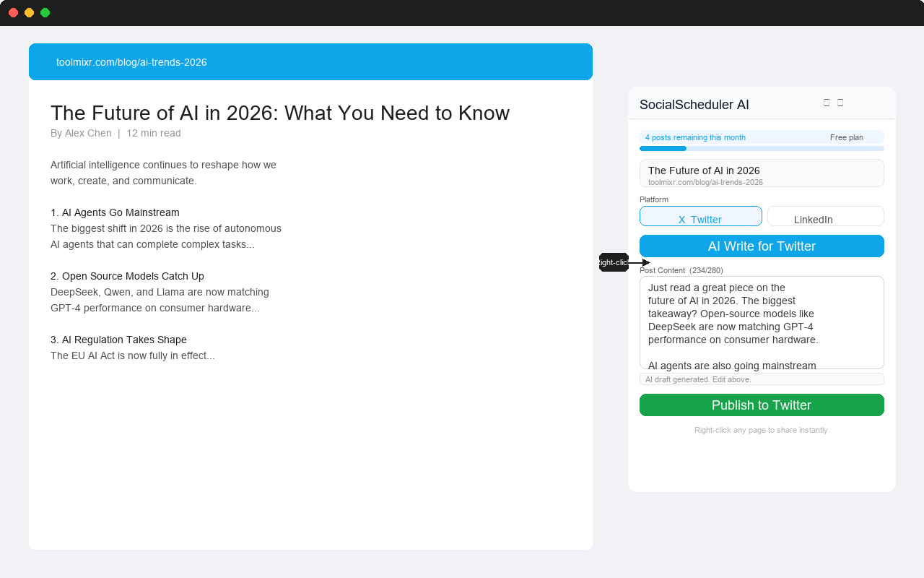
Task: Click the green window maximize button
Action: (x=45, y=13)
